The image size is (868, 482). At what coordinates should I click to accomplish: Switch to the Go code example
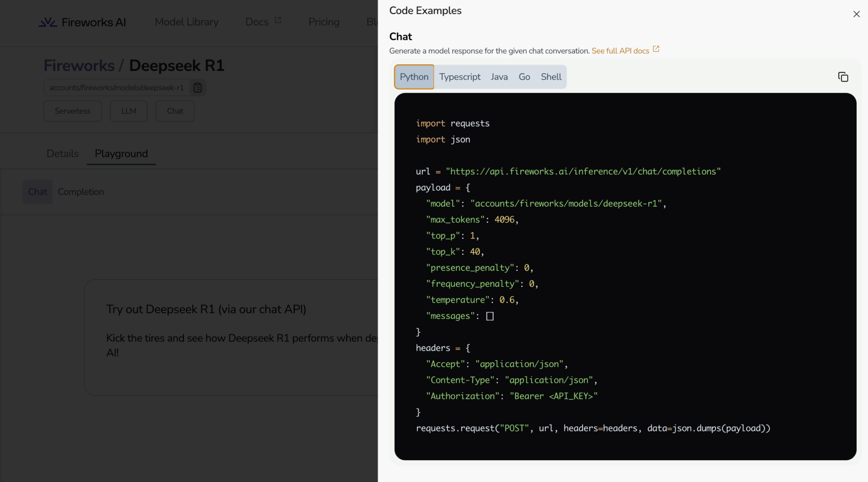524,77
